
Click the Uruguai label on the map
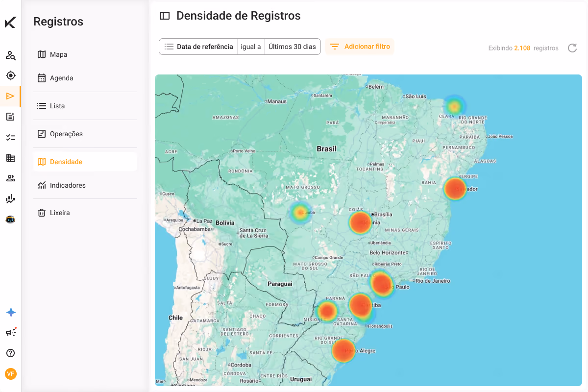click(x=301, y=379)
